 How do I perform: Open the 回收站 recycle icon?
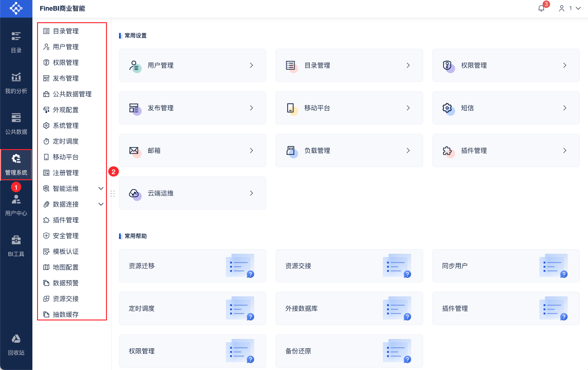(16, 339)
